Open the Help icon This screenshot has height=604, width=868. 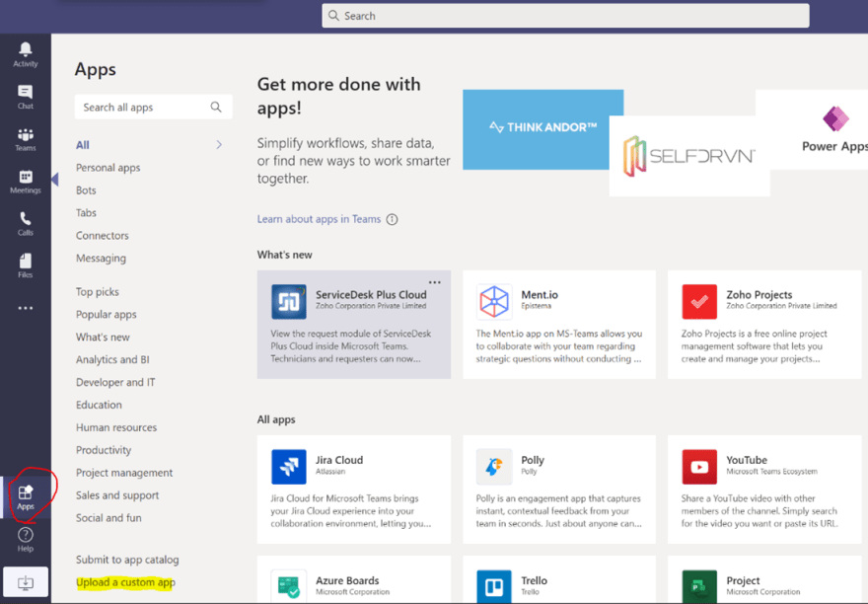coord(26,539)
